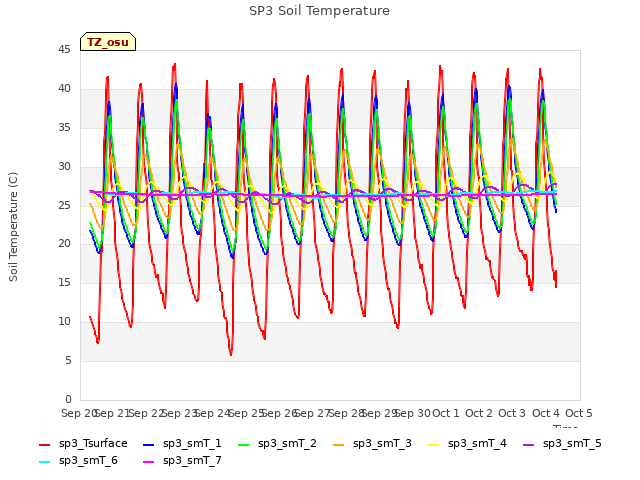Click the yellow sp3_smT_4 legend swatch
Viewport: 640px width, 480px height.
(x=433, y=445)
